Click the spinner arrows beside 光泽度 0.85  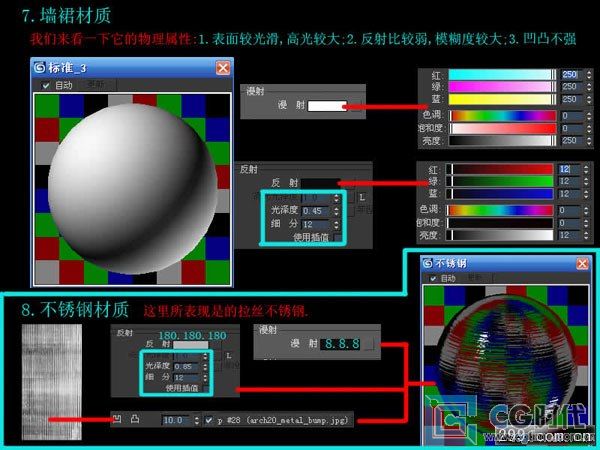point(205,367)
